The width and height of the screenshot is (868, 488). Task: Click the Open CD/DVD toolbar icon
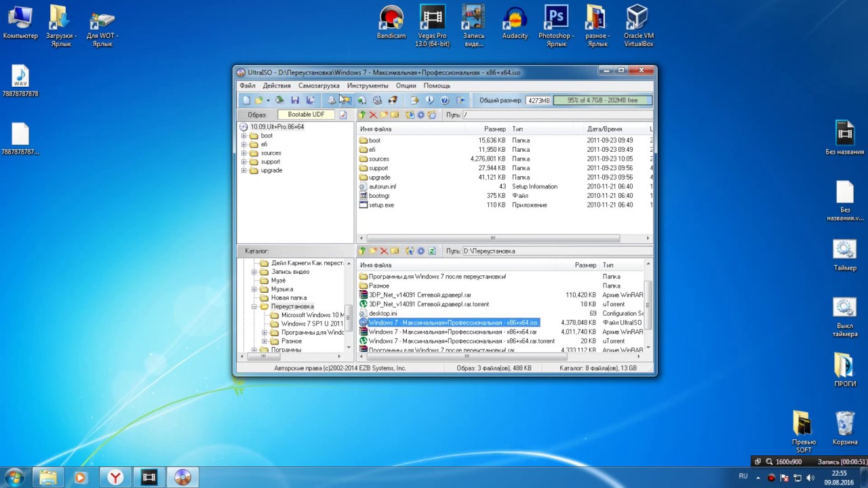279,100
